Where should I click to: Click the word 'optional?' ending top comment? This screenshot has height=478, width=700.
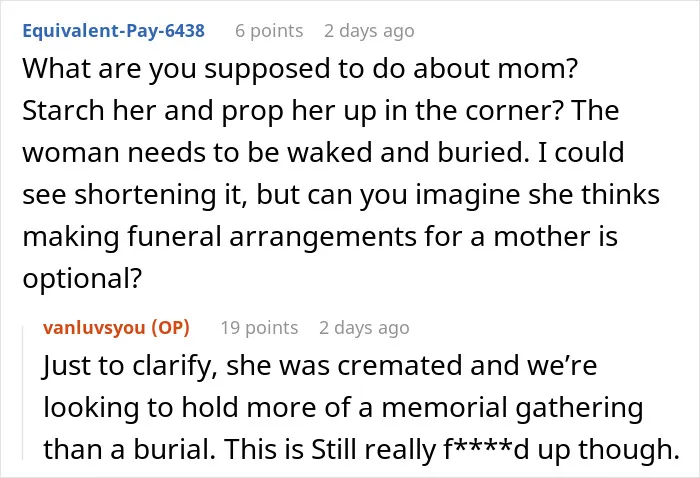click(82, 278)
